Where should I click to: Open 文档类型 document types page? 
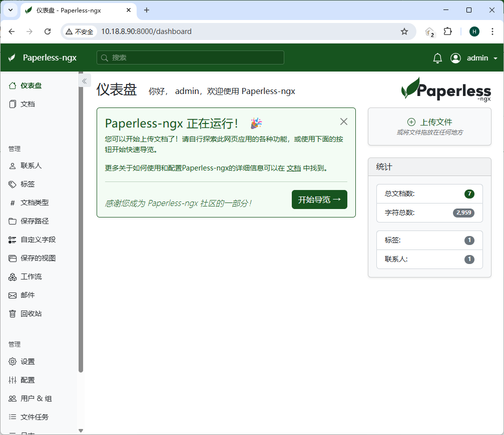(35, 202)
